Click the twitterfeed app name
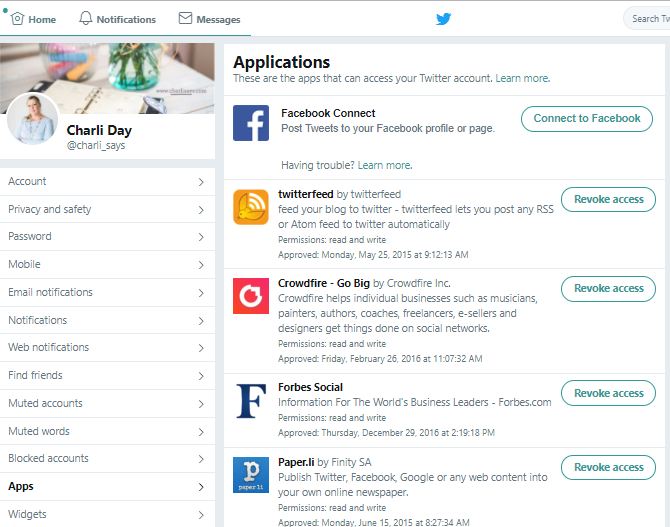 (306, 194)
